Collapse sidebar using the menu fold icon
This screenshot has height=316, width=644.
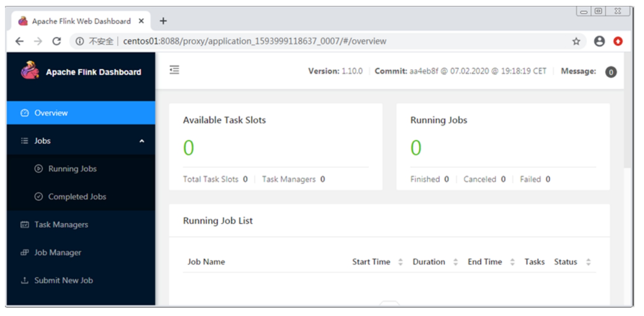tap(175, 70)
